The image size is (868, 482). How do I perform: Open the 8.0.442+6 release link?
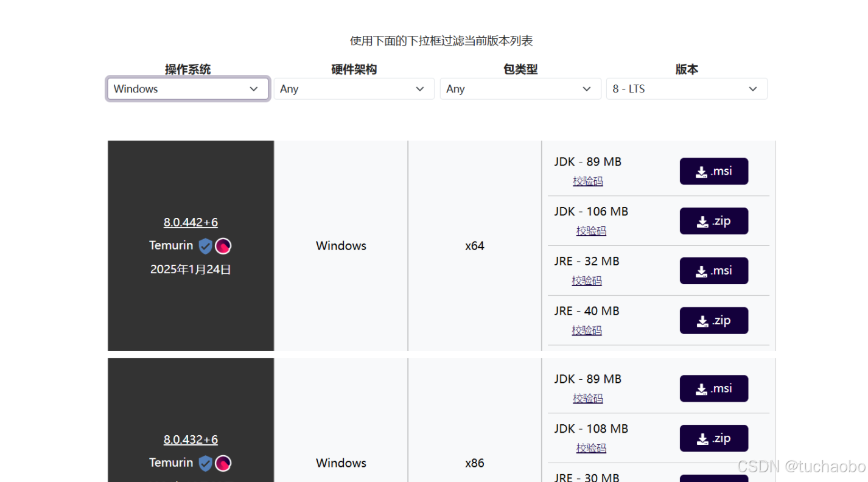[x=191, y=222]
